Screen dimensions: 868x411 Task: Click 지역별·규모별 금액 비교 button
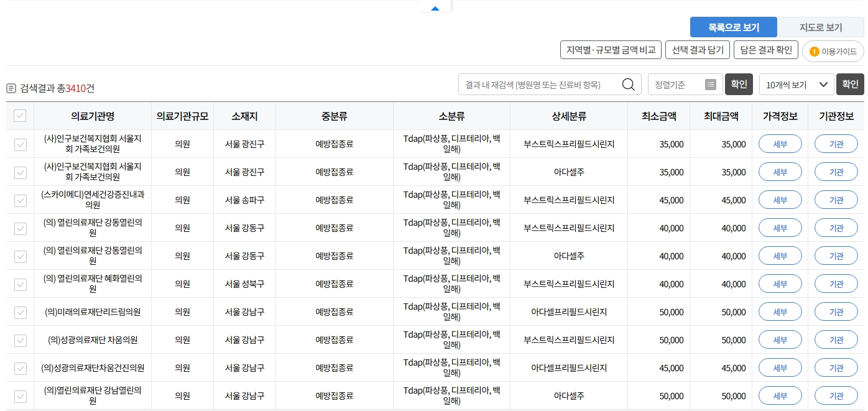(x=611, y=50)
